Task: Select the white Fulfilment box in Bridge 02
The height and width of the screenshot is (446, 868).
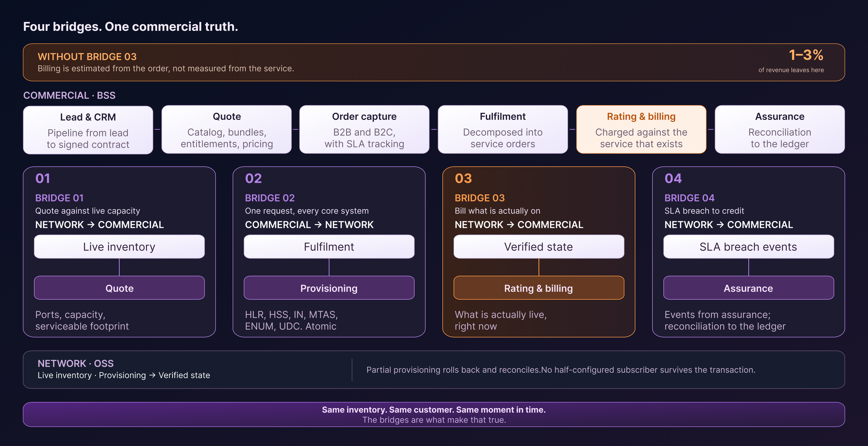Action: [329, 246]
